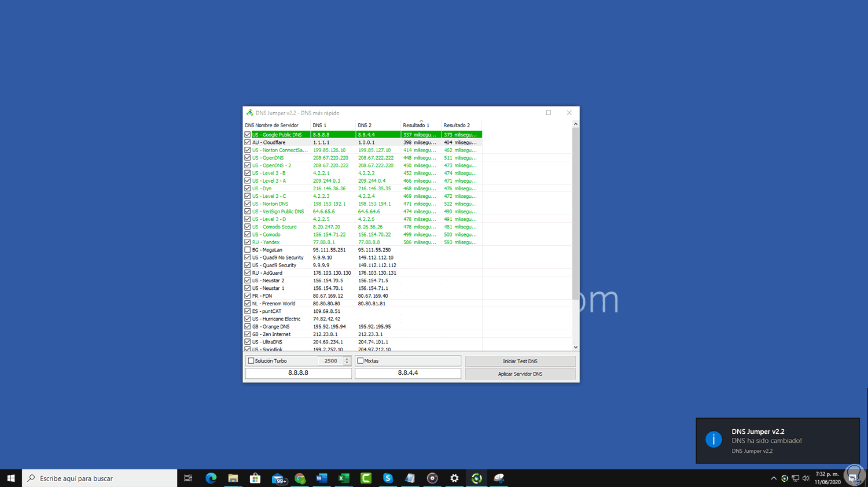Open Skype from the taskbar
The width and height of the screenshot is (868, 487).
click(388, 478)
